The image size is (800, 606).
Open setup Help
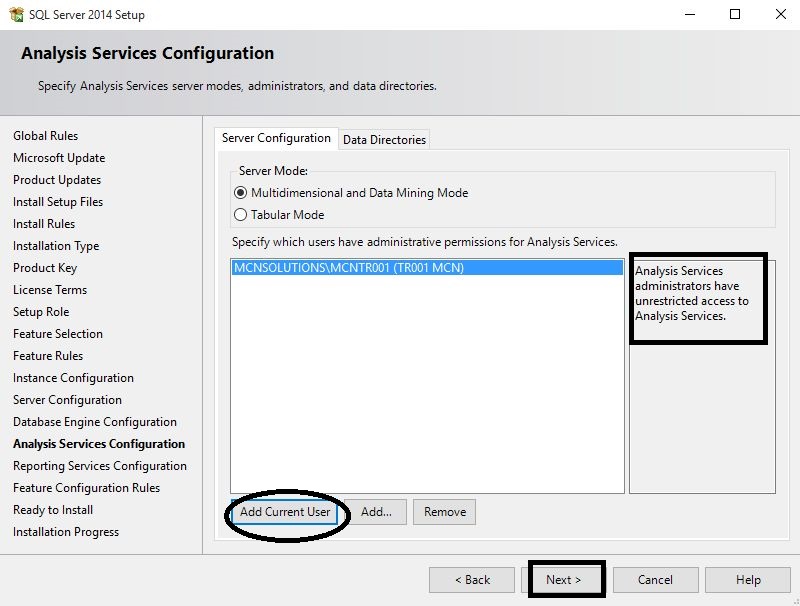coord(747,580)
